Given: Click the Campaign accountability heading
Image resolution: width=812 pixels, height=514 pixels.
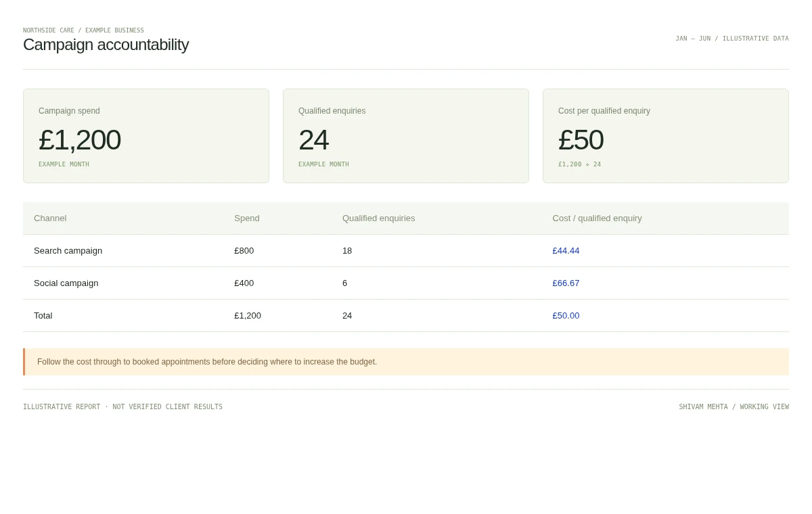Looking at the screenshot, I should 106,45.
